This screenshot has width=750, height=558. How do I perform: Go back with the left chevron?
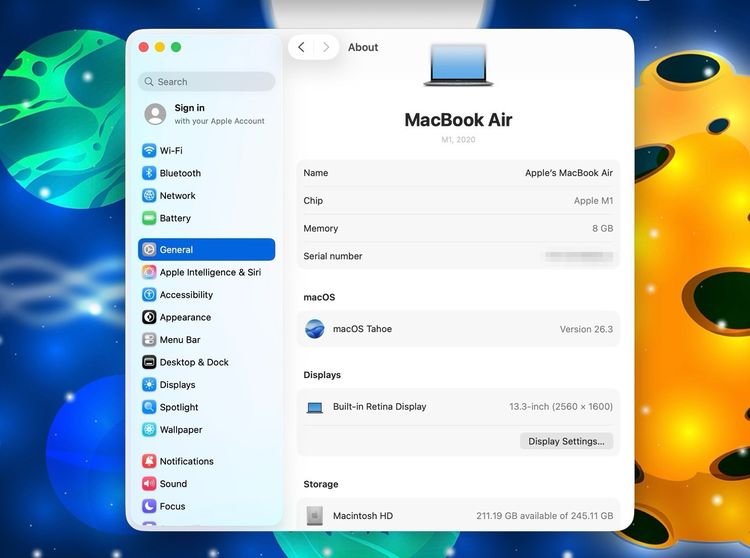point(301,47)
